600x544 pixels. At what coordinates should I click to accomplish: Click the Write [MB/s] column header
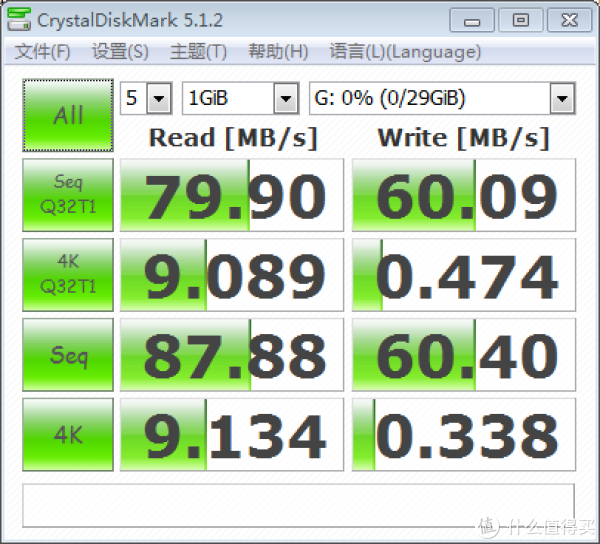[464, 138]
